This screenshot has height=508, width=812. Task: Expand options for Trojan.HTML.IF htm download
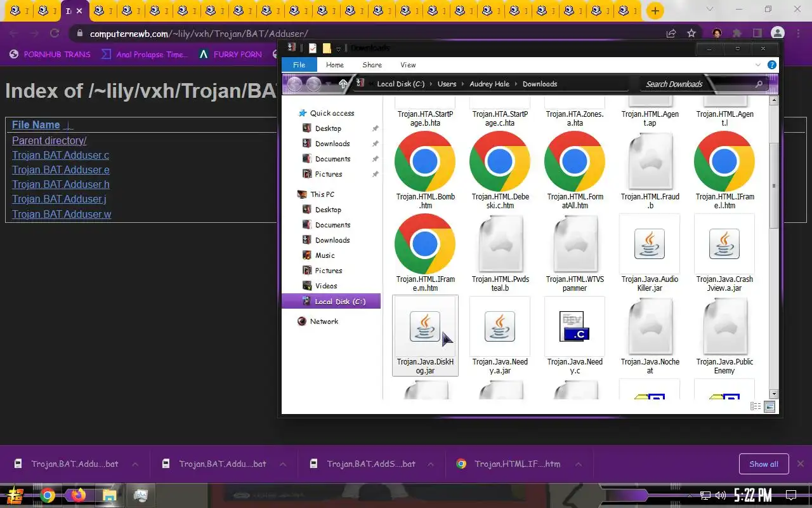coord(579,464)
